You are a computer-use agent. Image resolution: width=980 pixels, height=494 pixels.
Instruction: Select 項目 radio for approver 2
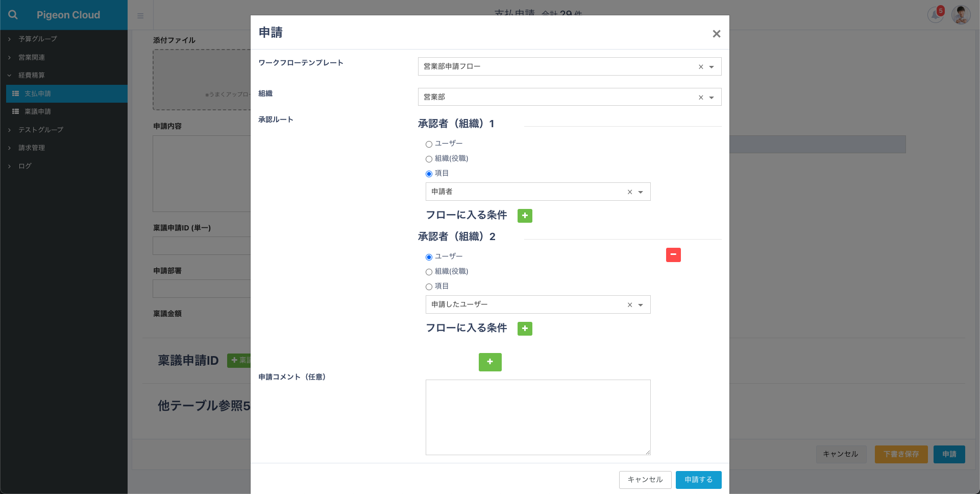tap(429, 287)
